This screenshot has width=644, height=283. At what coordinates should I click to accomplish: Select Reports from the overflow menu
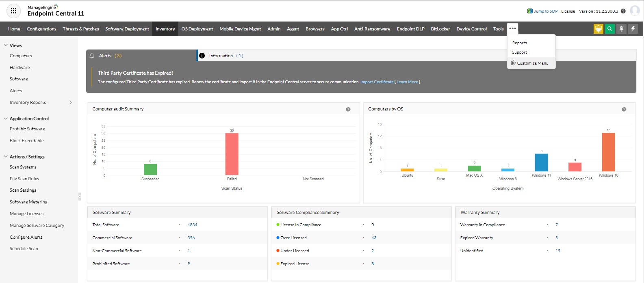[519, 43]
